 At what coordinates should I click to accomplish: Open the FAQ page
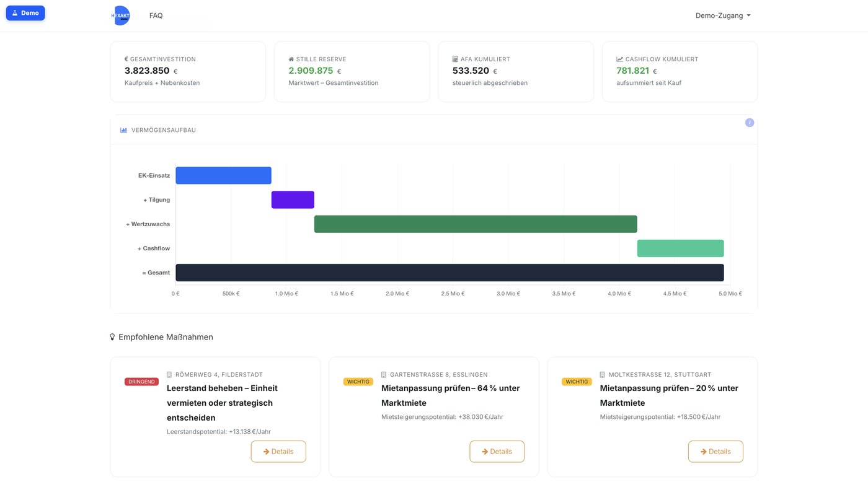[x=156, y=15]
